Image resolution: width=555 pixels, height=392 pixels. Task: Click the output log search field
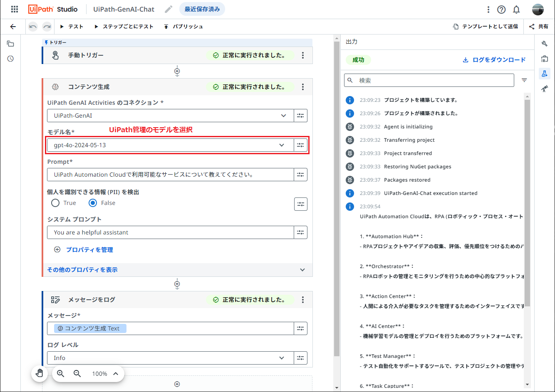click(x=429, y=80)
